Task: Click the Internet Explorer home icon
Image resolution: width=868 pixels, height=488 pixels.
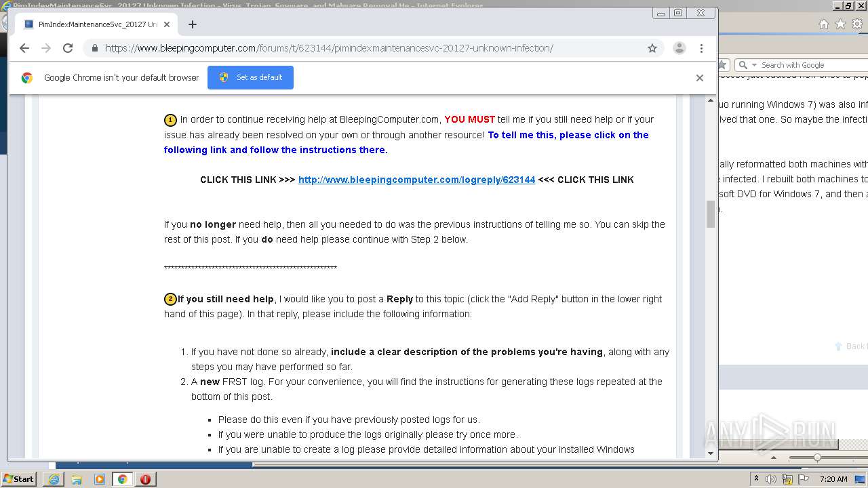Action: 823,24
